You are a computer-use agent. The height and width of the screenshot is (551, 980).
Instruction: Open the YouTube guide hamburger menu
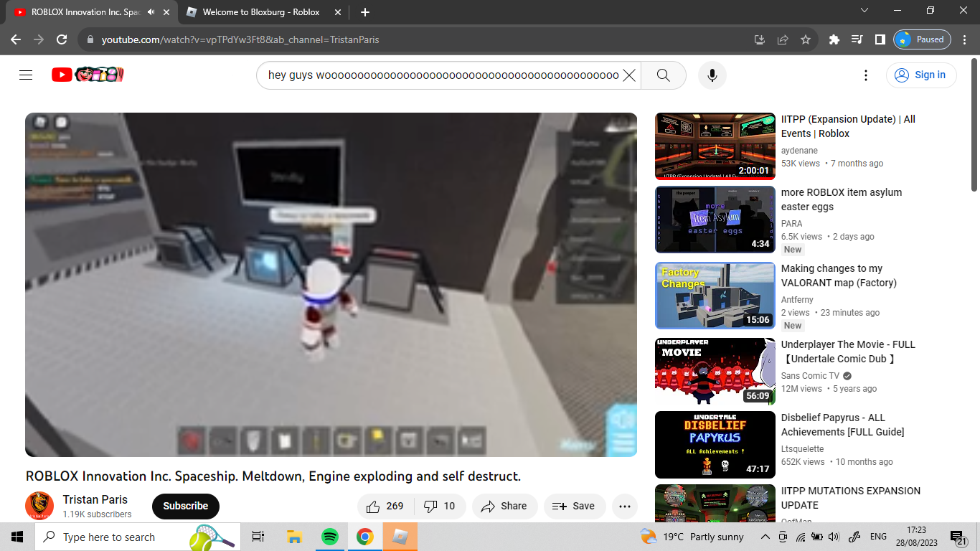(x=26, y=75)
